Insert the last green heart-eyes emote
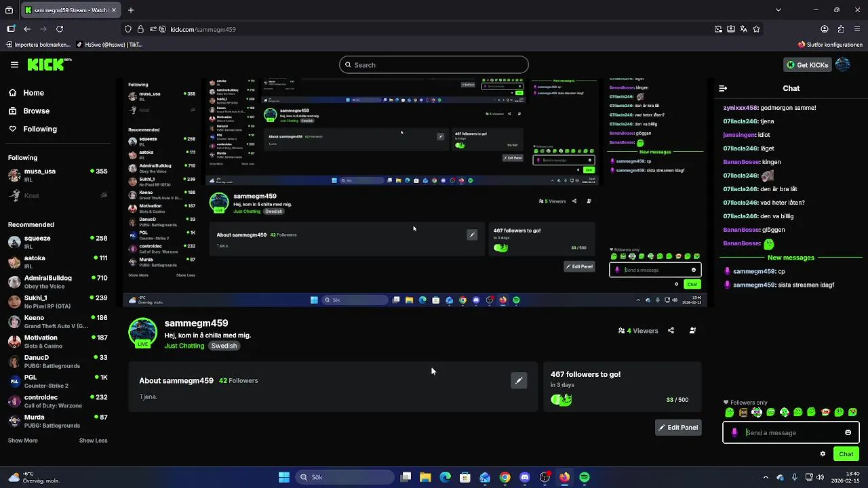 [853, 412]
